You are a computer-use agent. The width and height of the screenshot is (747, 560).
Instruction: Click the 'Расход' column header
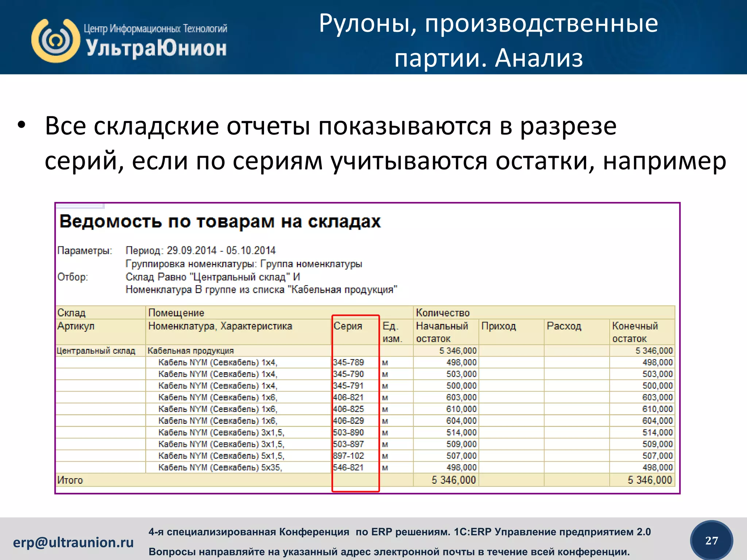tap(564, 326)
